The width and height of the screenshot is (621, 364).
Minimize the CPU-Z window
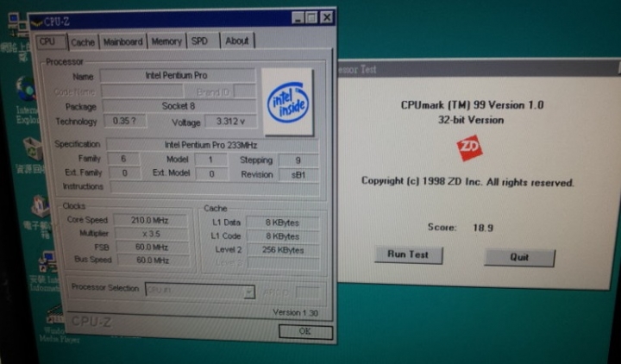298,18
